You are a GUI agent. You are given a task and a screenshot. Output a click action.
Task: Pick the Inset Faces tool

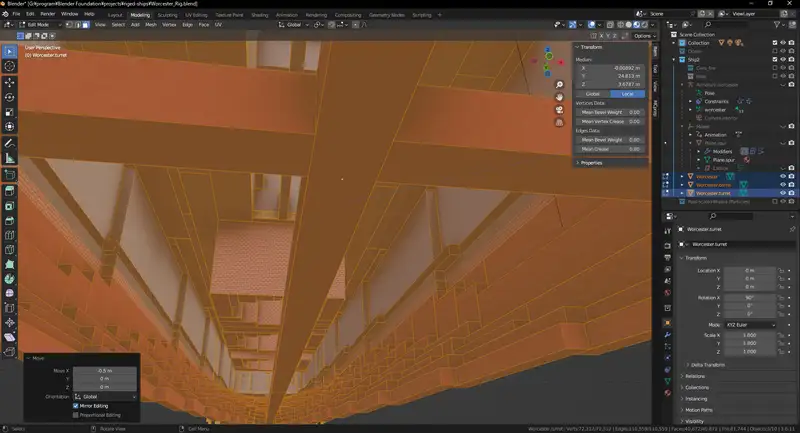pyautogui.click(x=9, y=206)
